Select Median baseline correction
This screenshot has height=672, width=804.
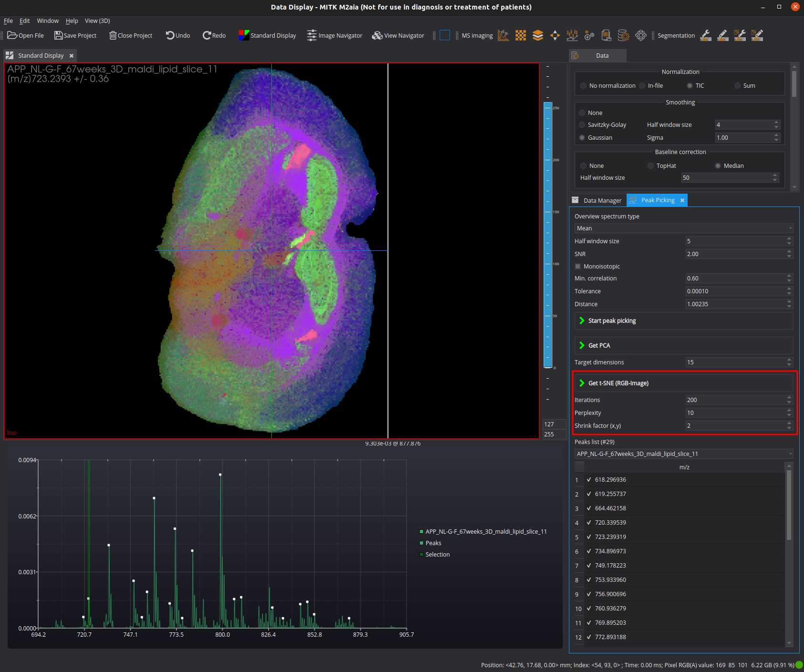pos(718,166)
